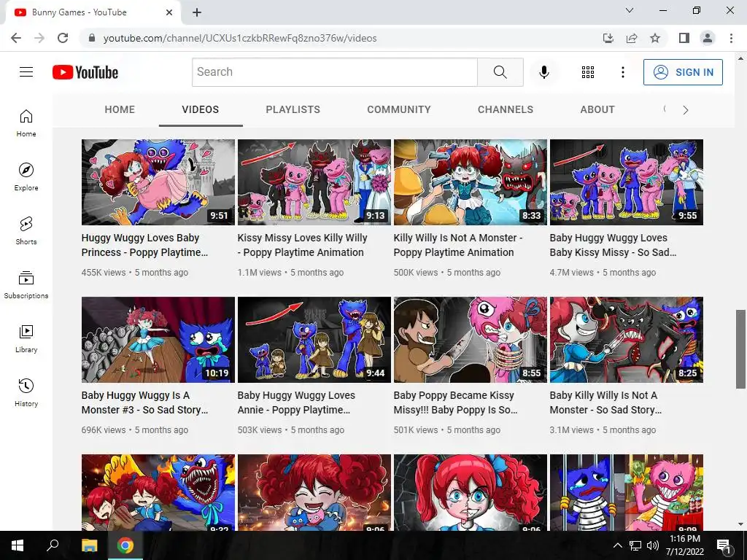
Task: Select the VIDEOS channel tab
Action: (201, 109)
